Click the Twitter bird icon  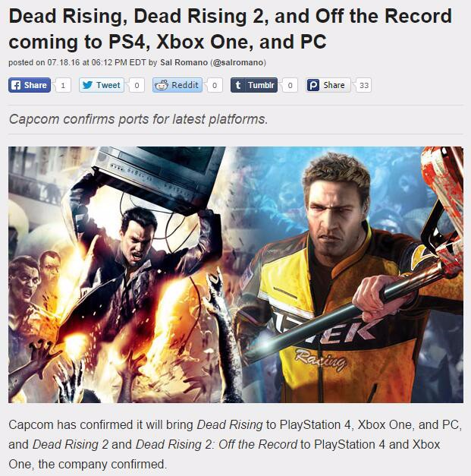tap(87, 85)
